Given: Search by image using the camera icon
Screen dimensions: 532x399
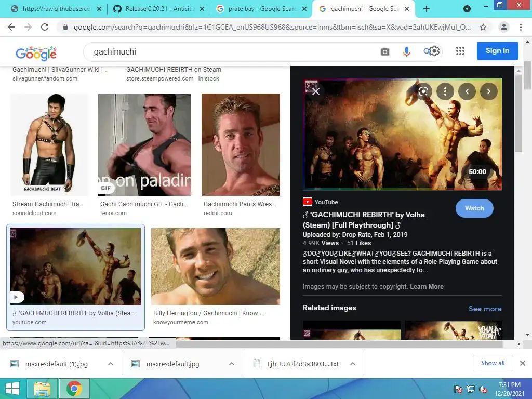Looking at the screenshot, I should (385, 51).
